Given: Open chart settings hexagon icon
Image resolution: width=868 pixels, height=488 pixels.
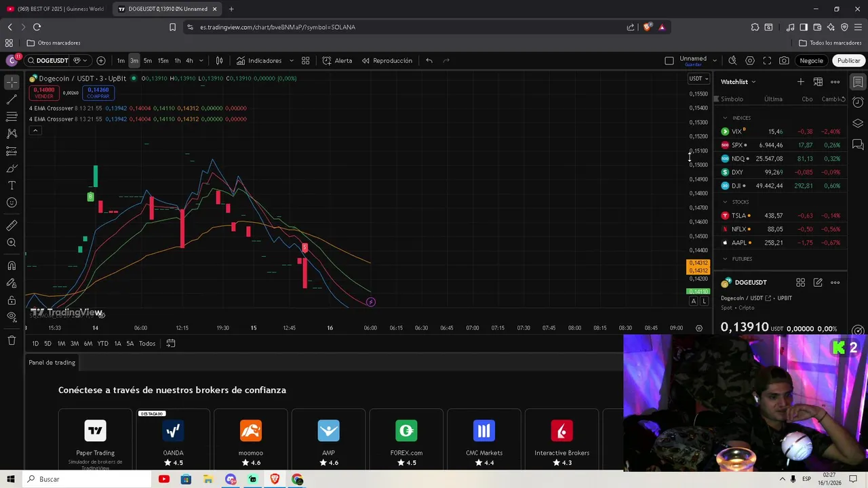Looking at the screenshot, I should 749,60.
